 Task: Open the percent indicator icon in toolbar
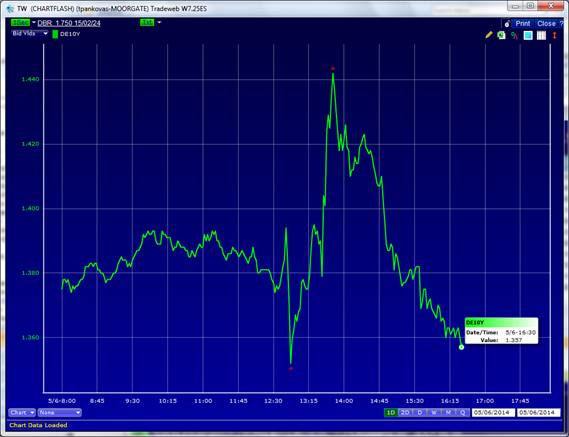coord(514,35)
